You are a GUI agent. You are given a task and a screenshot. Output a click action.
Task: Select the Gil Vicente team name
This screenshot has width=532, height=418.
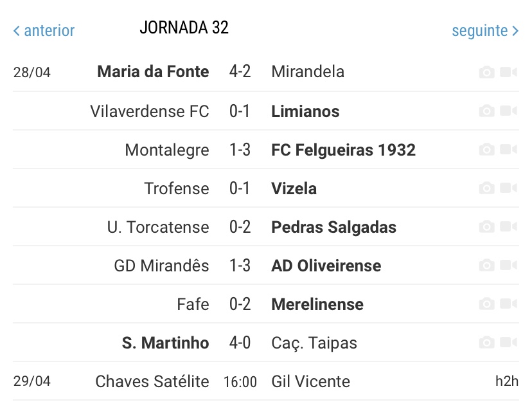(310, 382)
